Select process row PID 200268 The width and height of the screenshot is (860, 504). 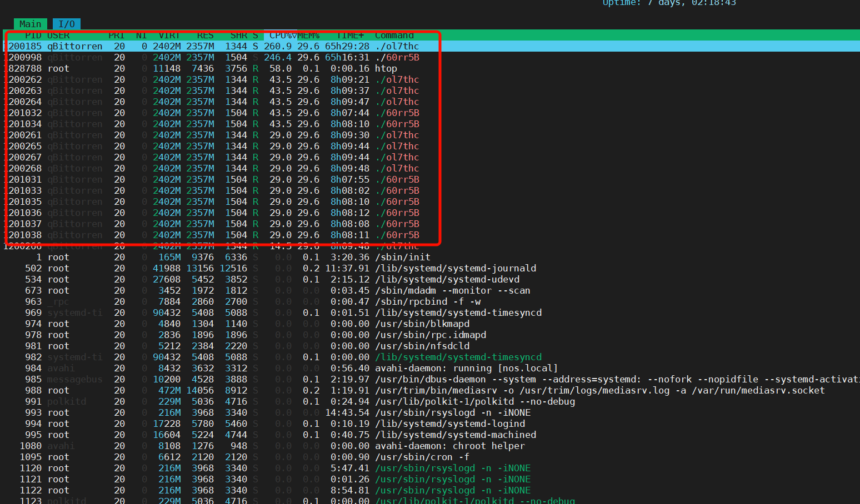431,168
